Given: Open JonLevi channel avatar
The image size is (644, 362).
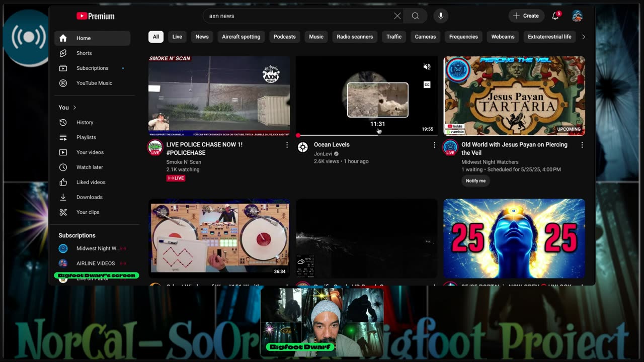Looking at the screenshot, I should pos(303,147).
